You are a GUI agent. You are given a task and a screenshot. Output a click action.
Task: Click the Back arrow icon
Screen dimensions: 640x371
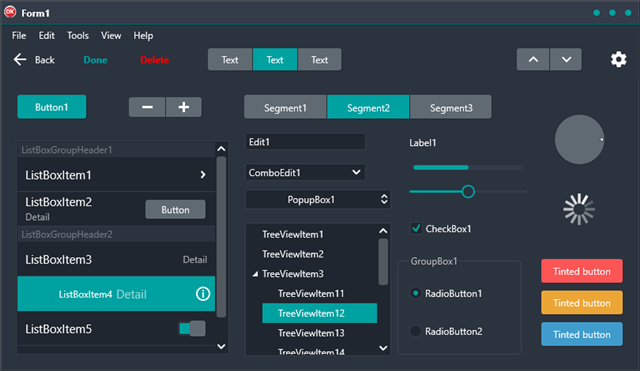pos(20,60)
